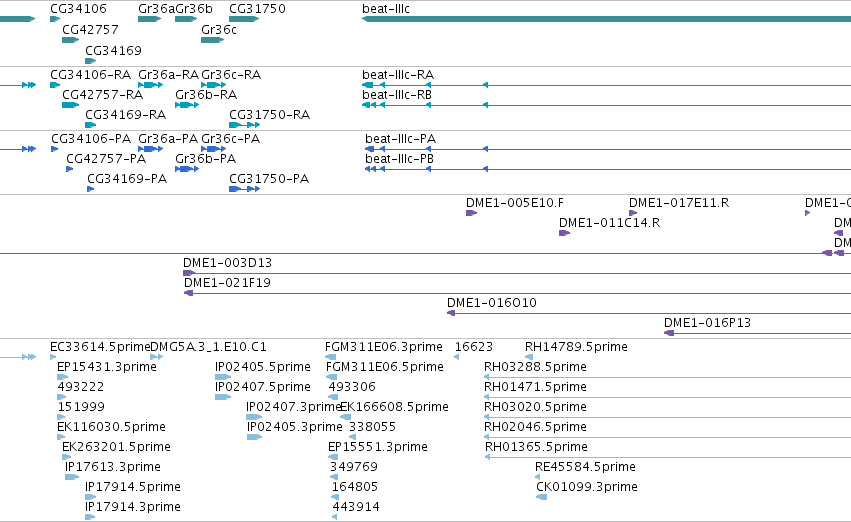This screenshot has height=522, width=851.
Task: Select EST EK263201.5prime
Action: click(x=66, y=457)
